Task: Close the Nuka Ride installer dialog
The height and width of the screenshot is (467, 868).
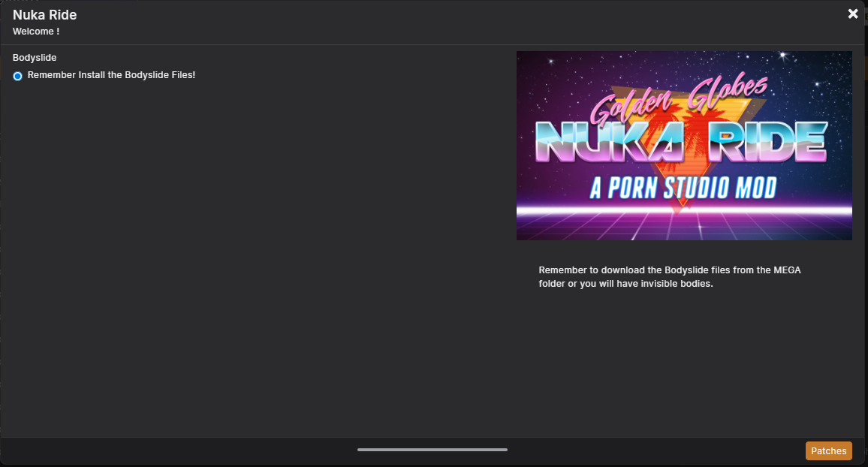Action: point(852,14)
